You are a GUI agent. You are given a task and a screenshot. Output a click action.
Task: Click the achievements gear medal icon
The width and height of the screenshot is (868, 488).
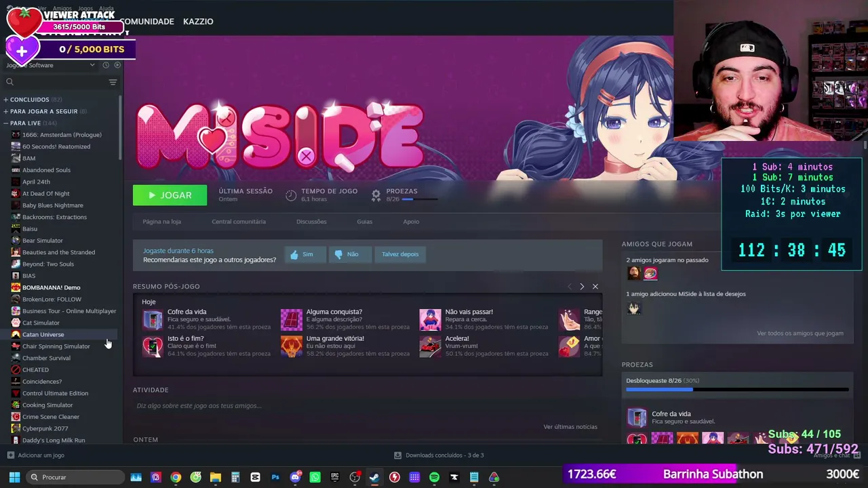click(376, 195)
